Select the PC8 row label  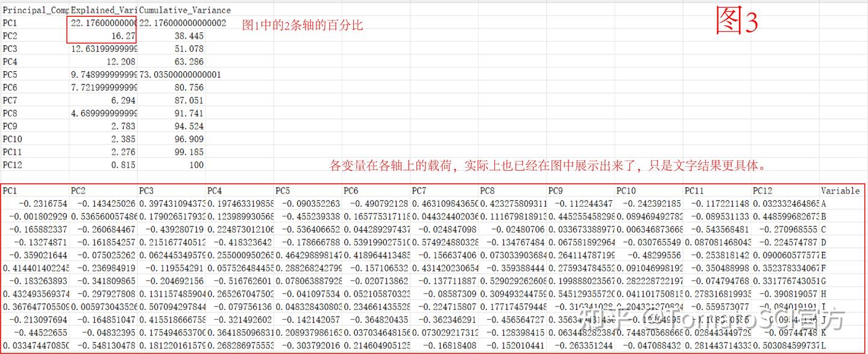pyautogui.click(x=12, y=112)
